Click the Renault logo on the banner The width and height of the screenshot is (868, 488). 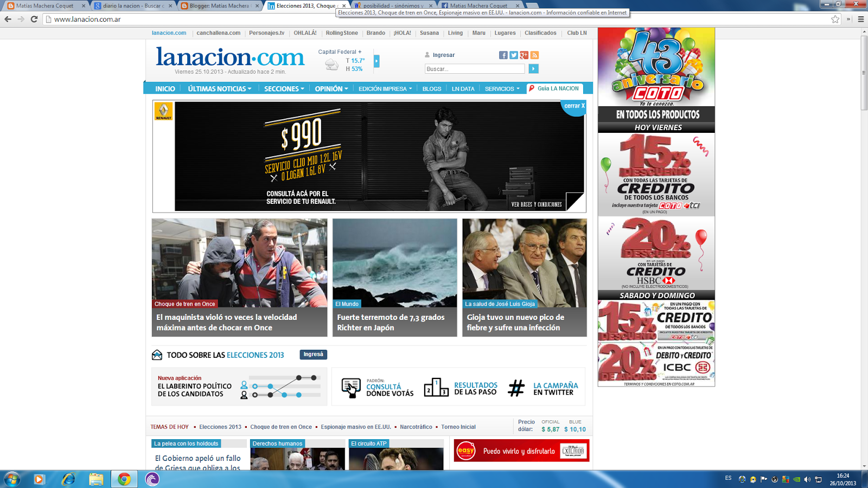(164, 111)
